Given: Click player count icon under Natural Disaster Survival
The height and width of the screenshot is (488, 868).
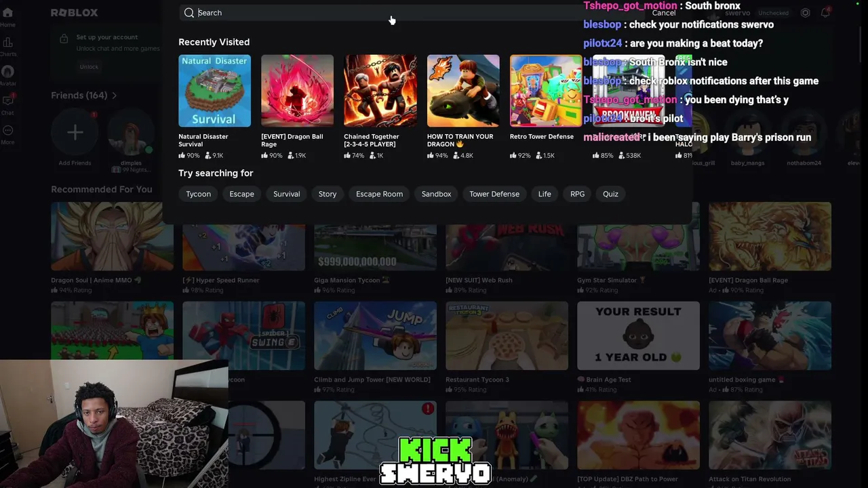Looking at the screenshot, I should pyautogui.click(x=208, y=155).
